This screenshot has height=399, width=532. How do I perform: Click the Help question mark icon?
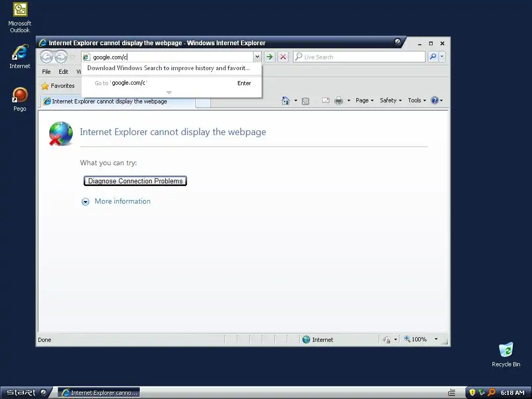pos(435,100)
